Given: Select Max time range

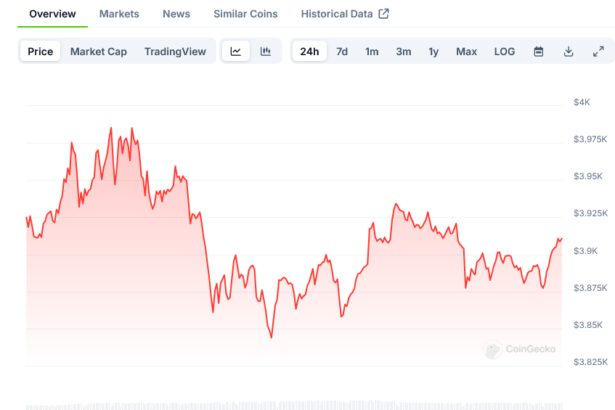Looking at the screenshot, I should (x=466, y=51).
